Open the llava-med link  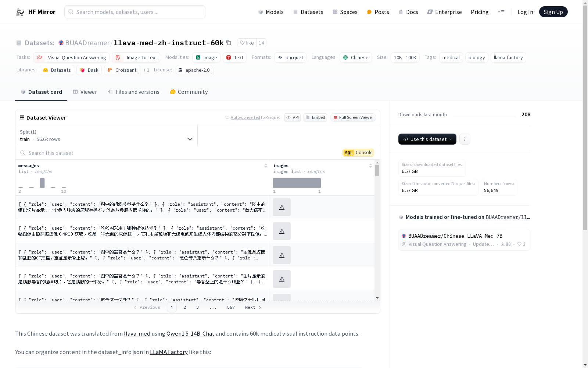click(x=137, y=333)
